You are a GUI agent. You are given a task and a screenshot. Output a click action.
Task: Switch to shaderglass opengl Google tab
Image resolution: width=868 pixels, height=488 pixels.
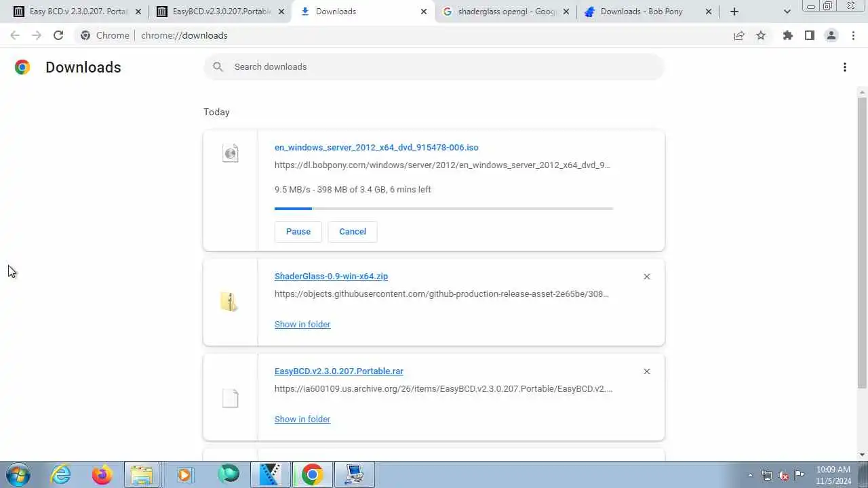505,12
